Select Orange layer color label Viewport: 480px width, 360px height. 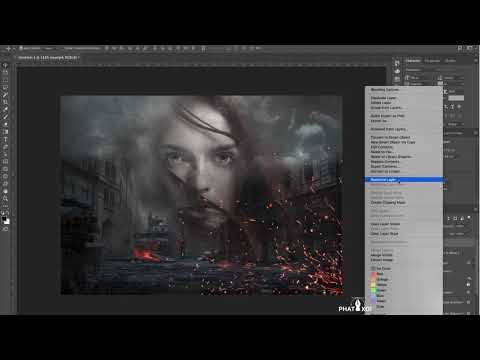380,279
